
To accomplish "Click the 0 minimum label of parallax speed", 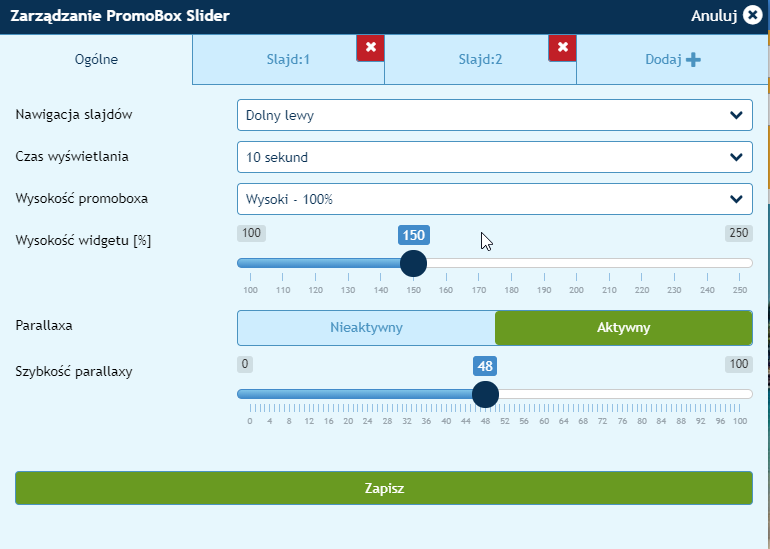I will pyautogui.click(x=245, y=364).
